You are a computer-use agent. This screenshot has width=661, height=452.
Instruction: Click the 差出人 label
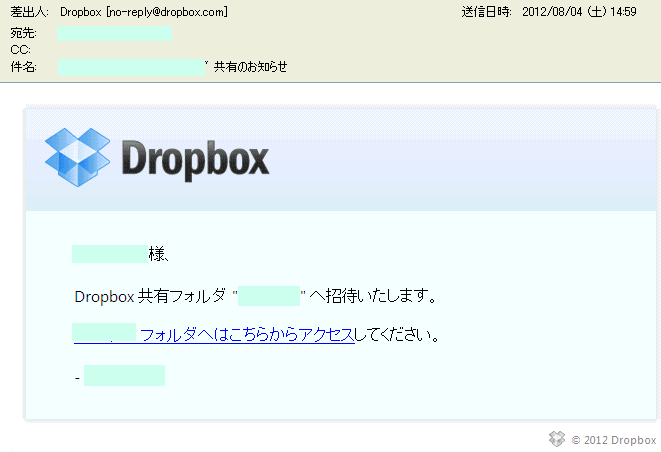29,12
